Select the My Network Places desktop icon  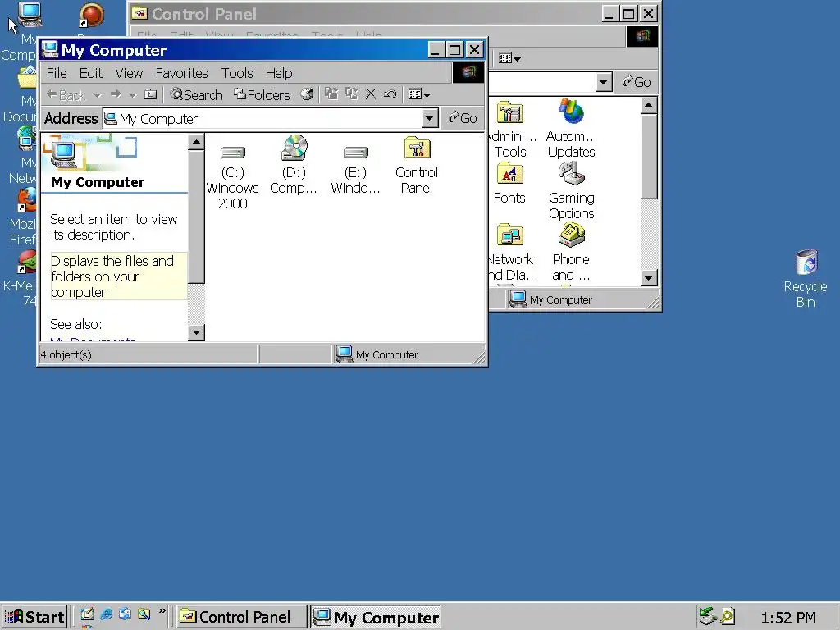pos(22,155)
